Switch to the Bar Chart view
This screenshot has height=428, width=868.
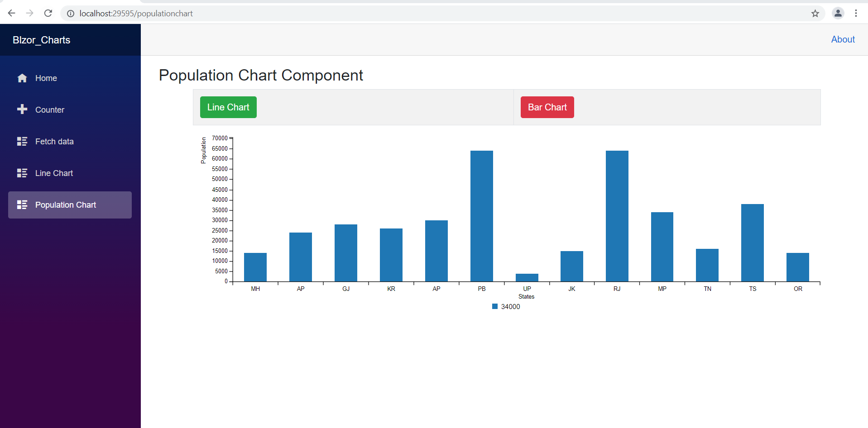click(547, 107)
